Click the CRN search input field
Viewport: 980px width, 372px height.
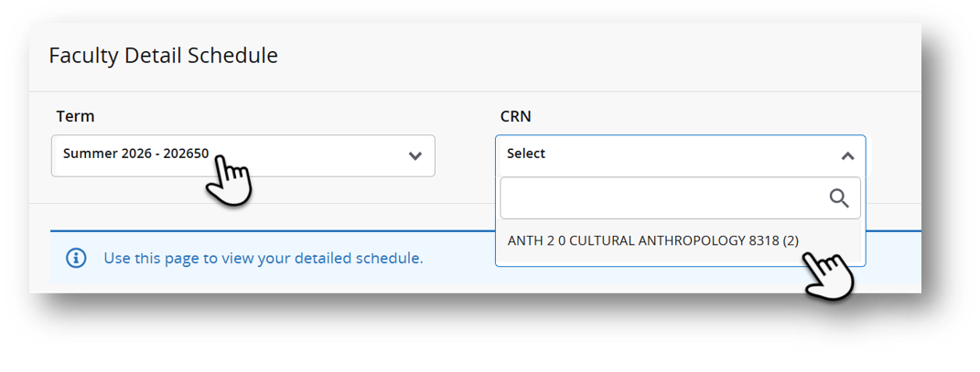(x=680, y=198)
